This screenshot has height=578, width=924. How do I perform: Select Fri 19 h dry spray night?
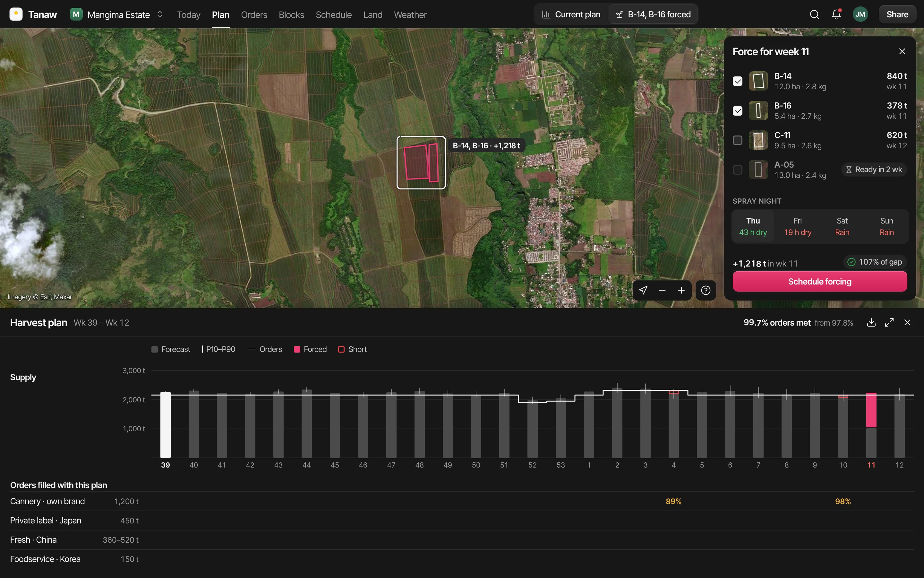point(798,226)
